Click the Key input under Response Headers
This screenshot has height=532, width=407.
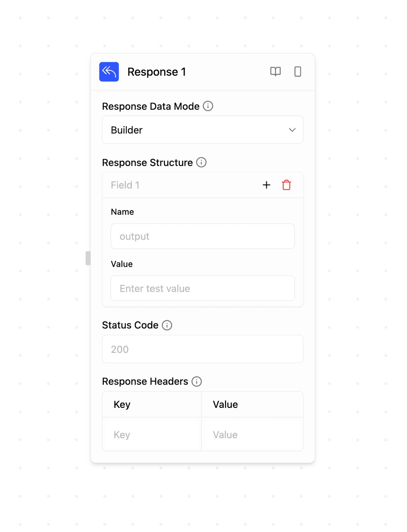click(151, 434)
